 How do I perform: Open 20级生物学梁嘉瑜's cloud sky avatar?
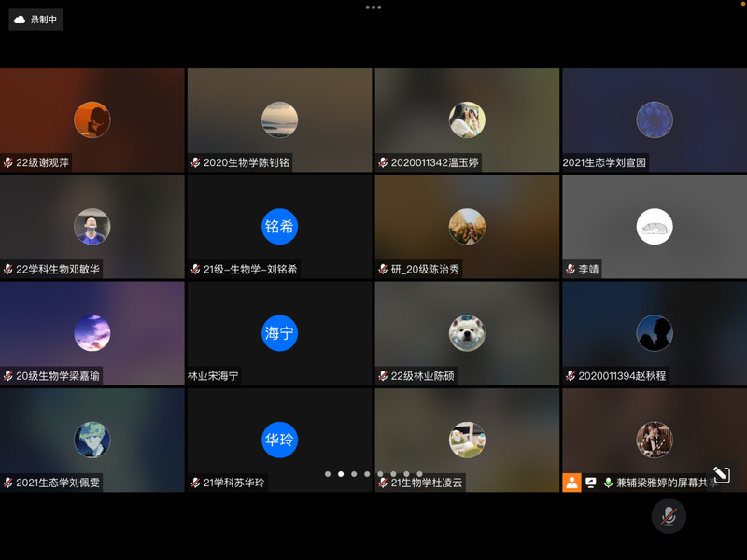click(92, 333)
